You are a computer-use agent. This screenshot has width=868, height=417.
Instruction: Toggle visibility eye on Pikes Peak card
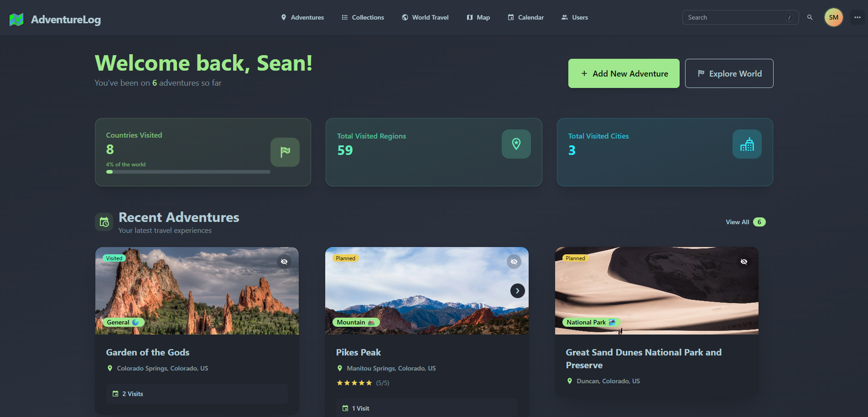click(514, 262)
